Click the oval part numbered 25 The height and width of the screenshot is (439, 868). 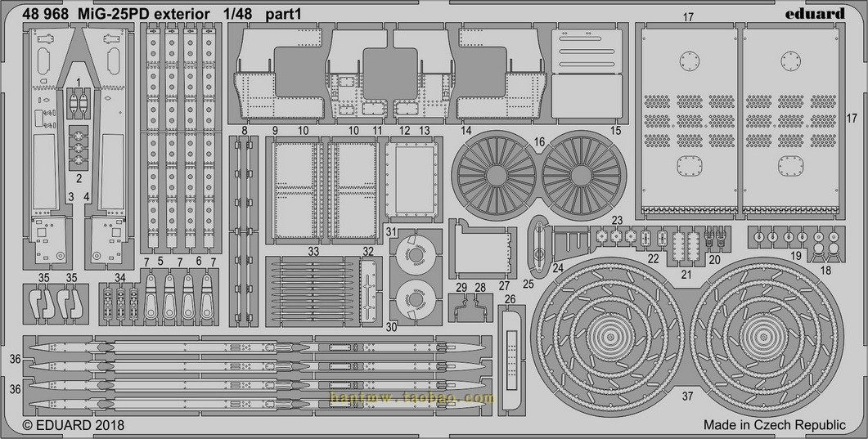tap(540, 244)
